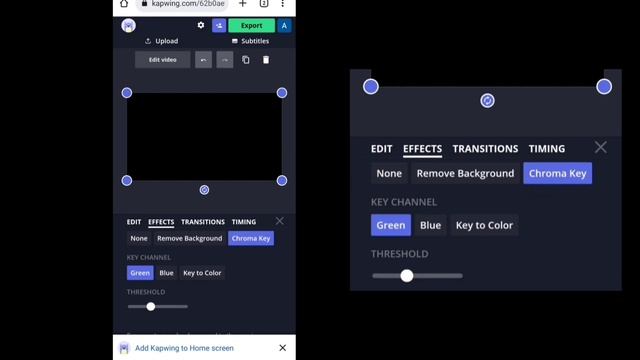
Task: Click the Threshold slider in enlarged panel
Action: (417, 276)
